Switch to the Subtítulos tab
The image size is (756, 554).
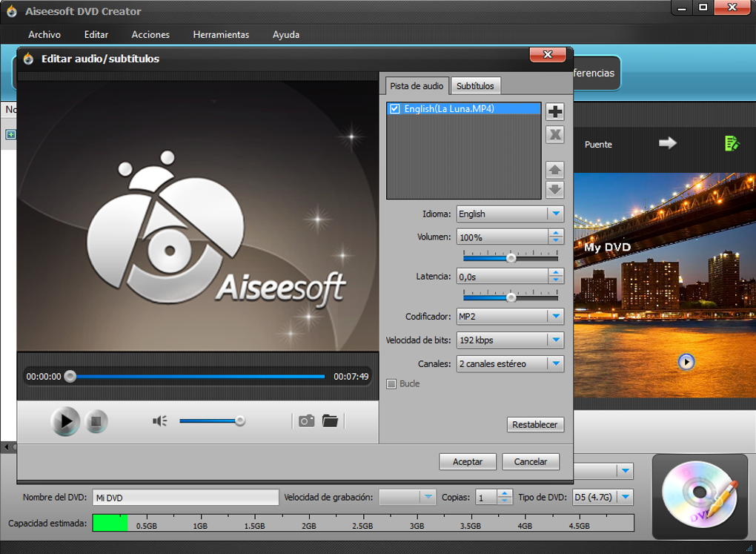pyautogui.click(x=475, y=86)
